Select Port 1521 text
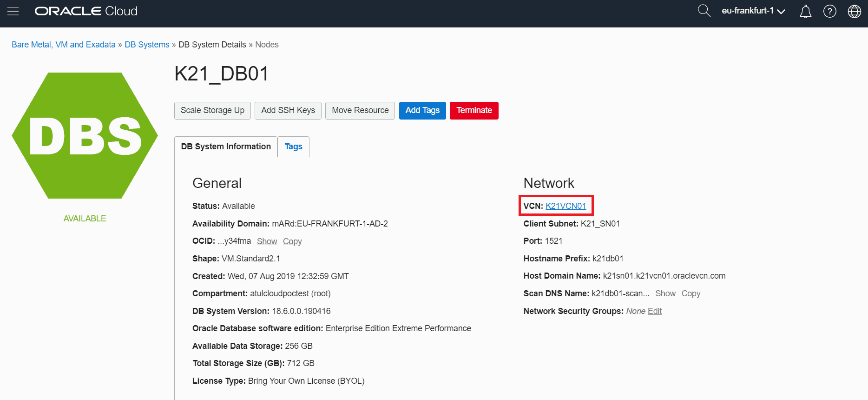The image size is (868, 400). coord(543,241)
